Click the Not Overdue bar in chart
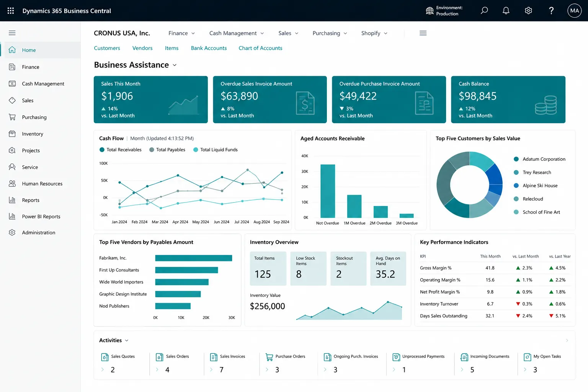 [328, 191]
